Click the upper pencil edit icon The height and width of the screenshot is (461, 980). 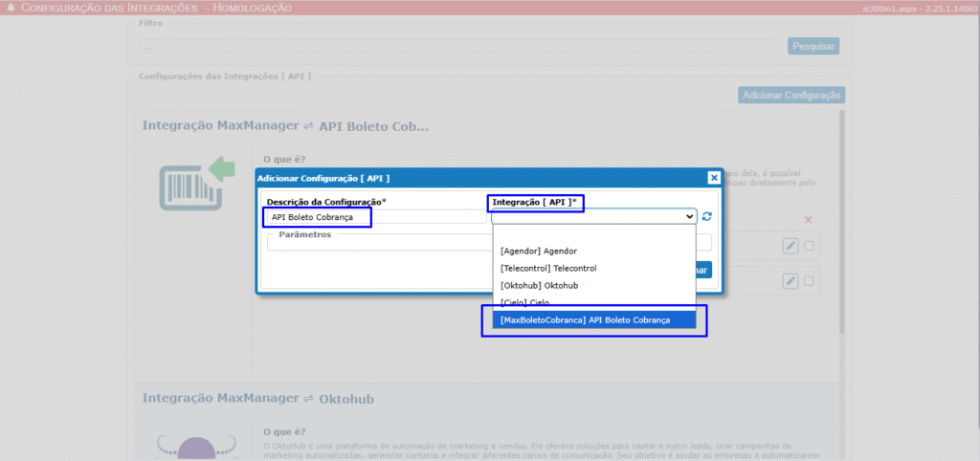(x=791, y=246)
